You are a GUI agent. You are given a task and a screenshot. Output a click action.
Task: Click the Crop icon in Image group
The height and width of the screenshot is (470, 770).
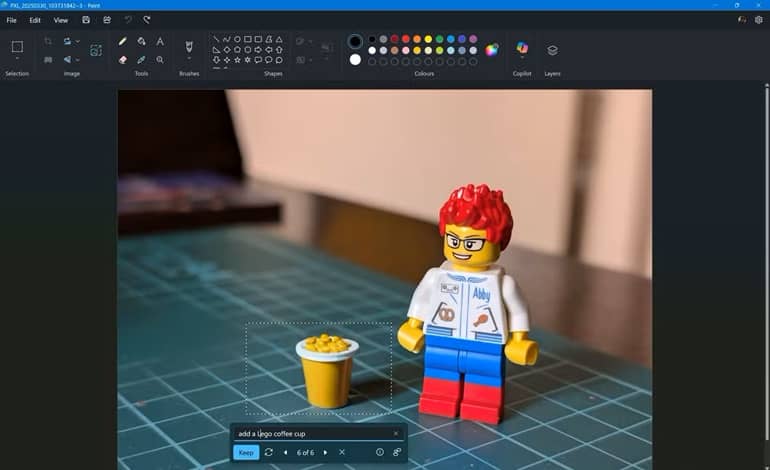coord(48,41)
